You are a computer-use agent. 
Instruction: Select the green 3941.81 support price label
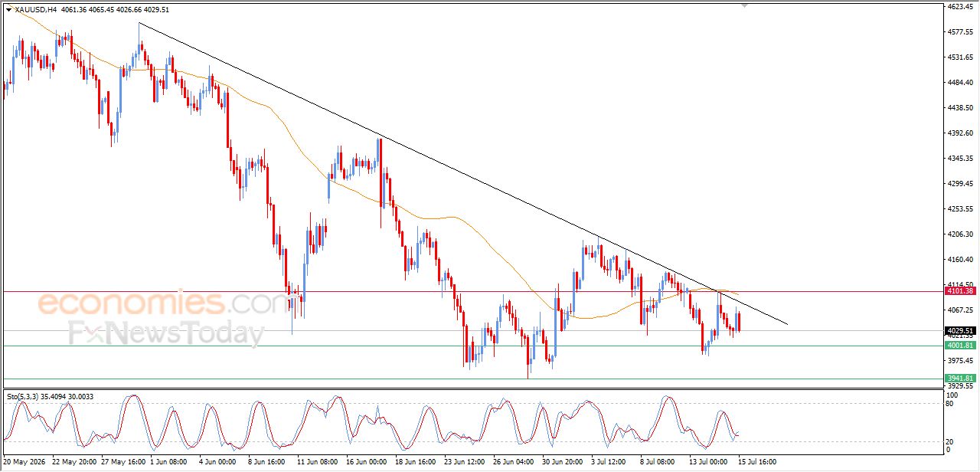(960, 378)
